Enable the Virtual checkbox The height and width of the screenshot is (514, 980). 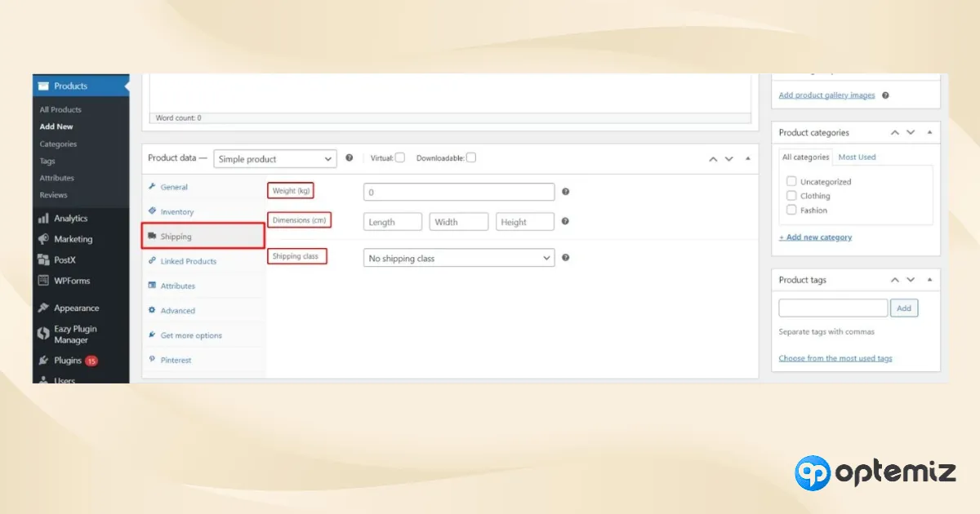(400, 157)
